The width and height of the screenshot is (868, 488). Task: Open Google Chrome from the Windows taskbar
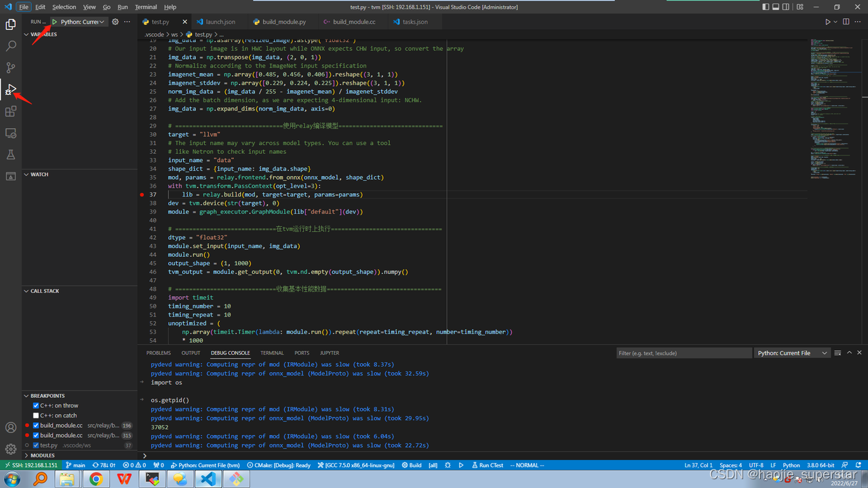[96, 479]
